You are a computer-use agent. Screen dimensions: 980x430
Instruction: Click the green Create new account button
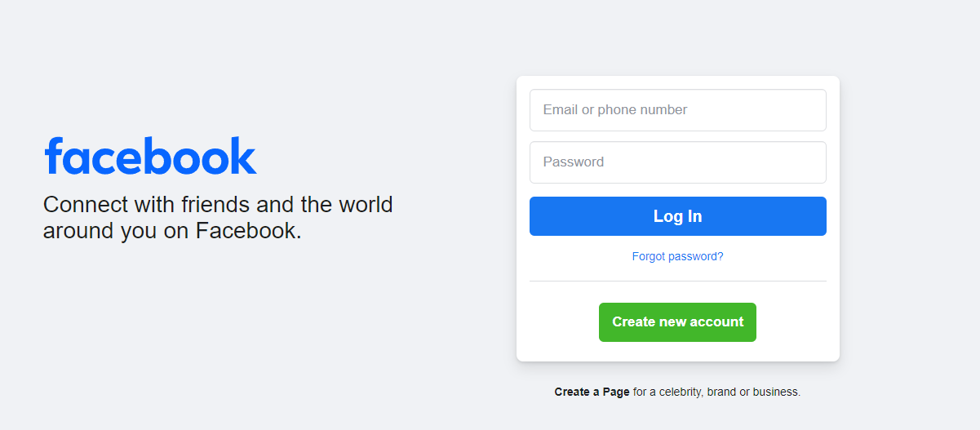(x=677, y=322)
